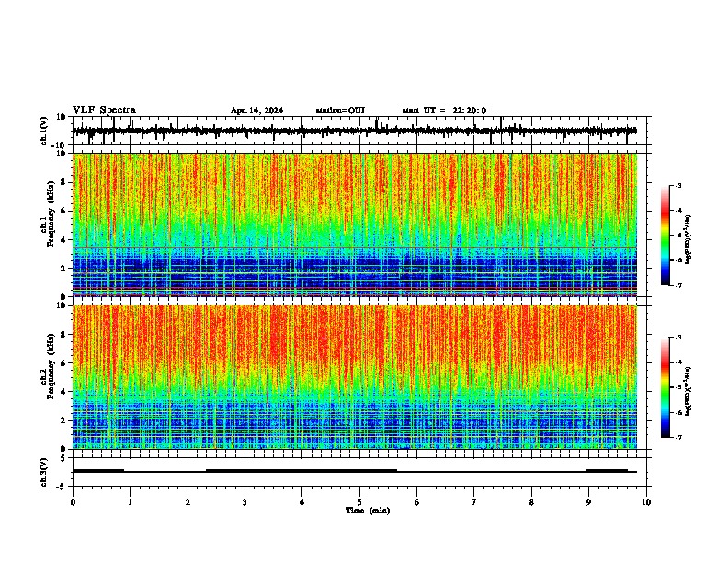Click the "Time (min)" x-axis label

368,511
